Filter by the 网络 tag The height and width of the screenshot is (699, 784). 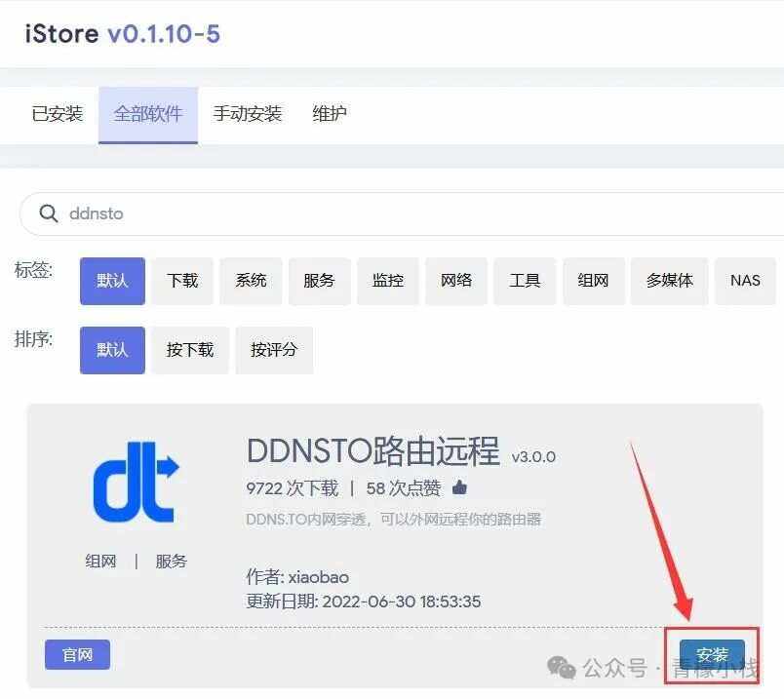(x=456, y=281)
